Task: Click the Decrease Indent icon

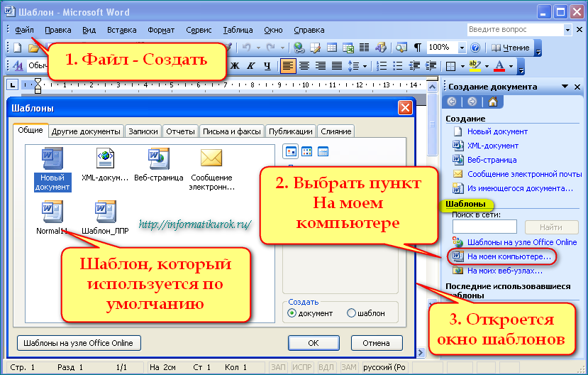Action: click(414, 66)
